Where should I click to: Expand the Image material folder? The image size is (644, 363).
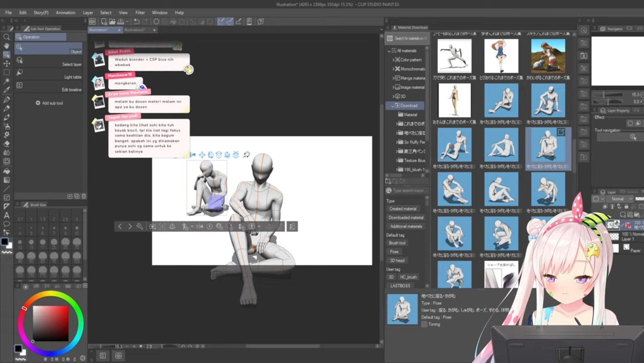tap(393, 87)
